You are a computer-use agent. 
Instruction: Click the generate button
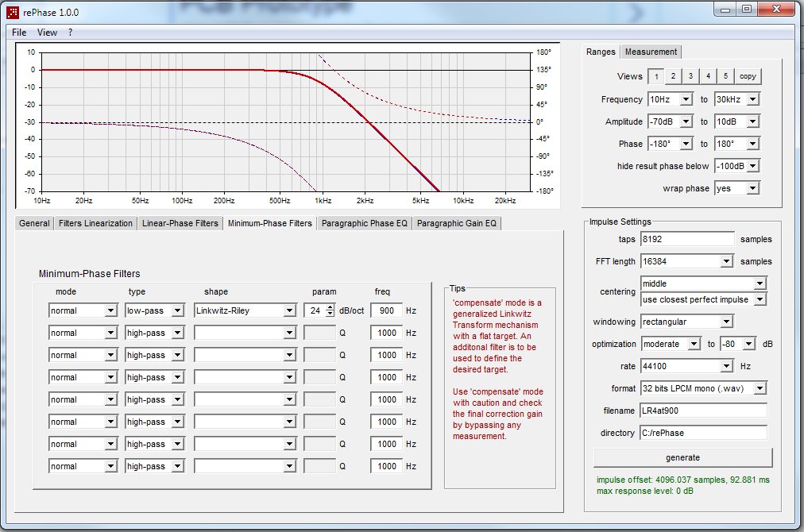682,457
